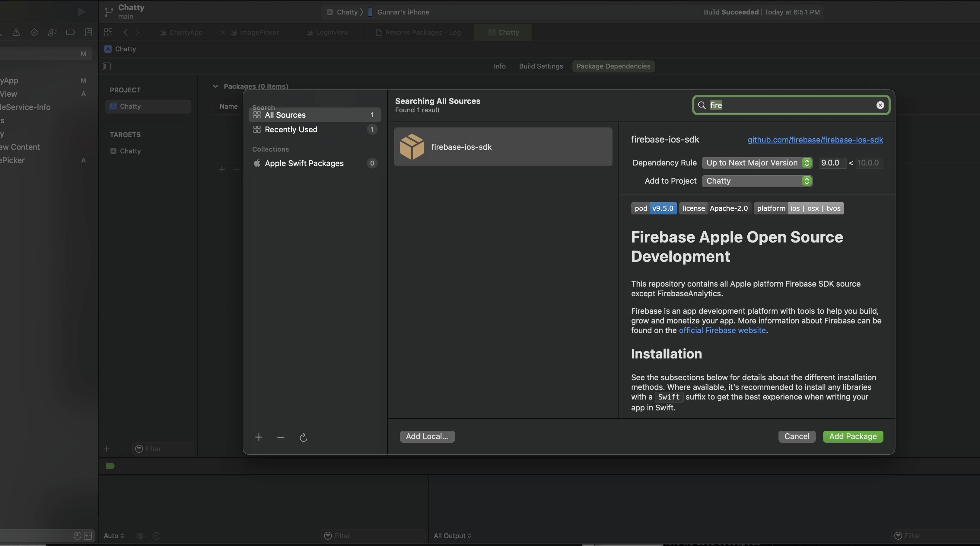
Task: Select the Chatty project editor tab
Action: coord(503,32)
